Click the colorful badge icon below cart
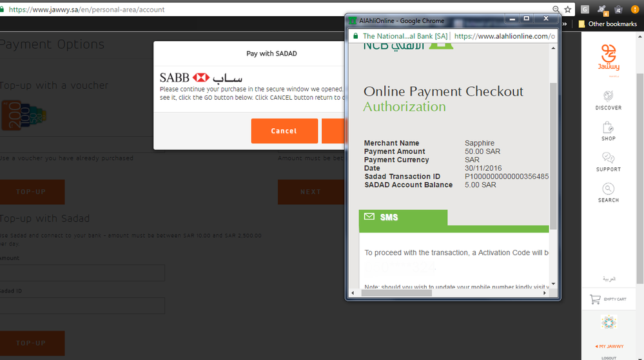This screenshot has height=360, width=644. tap(609, 323)
